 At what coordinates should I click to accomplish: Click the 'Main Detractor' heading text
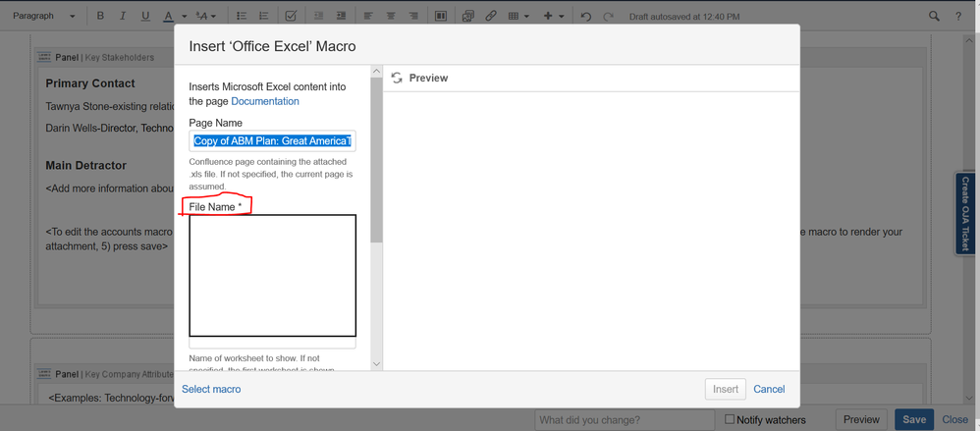click(86, 166)
